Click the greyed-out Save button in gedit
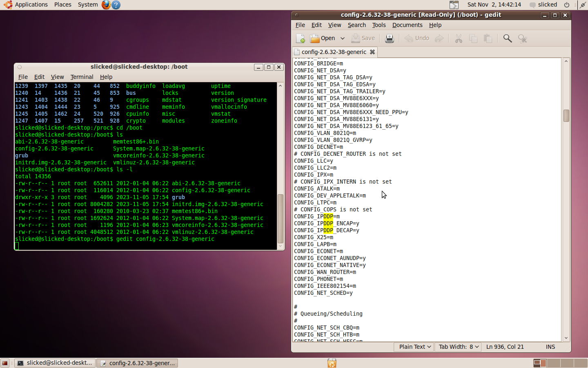The height and width of the screenshot is (368, 588). click(x=363, y=38)
